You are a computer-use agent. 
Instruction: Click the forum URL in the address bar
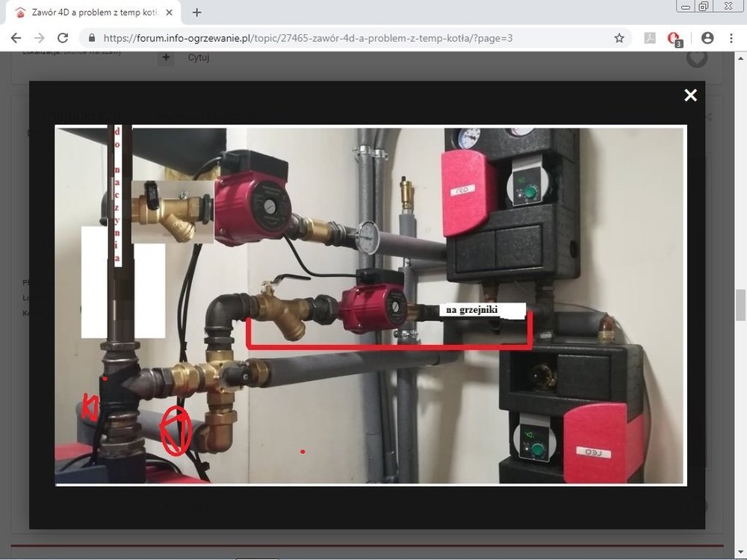tap(306, 38)
